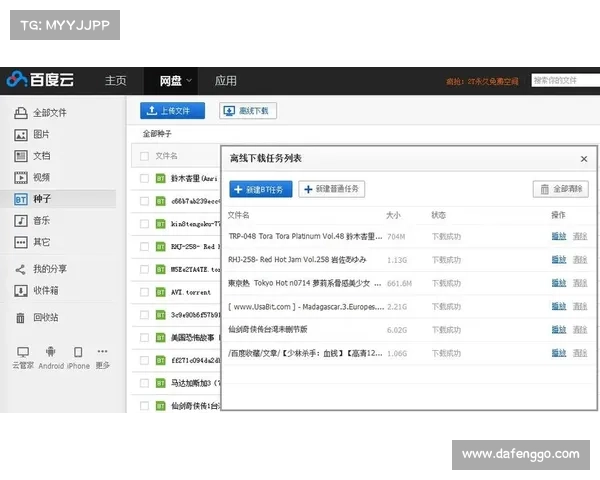Check the c66b7ab239 file checkbox
600x480 pixels.
coord(144,201)
